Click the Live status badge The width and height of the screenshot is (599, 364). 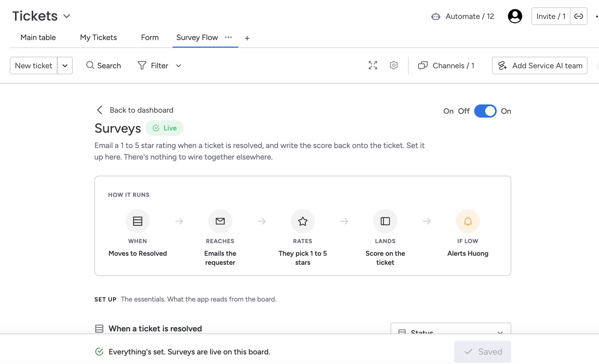[x=164, y=128]
